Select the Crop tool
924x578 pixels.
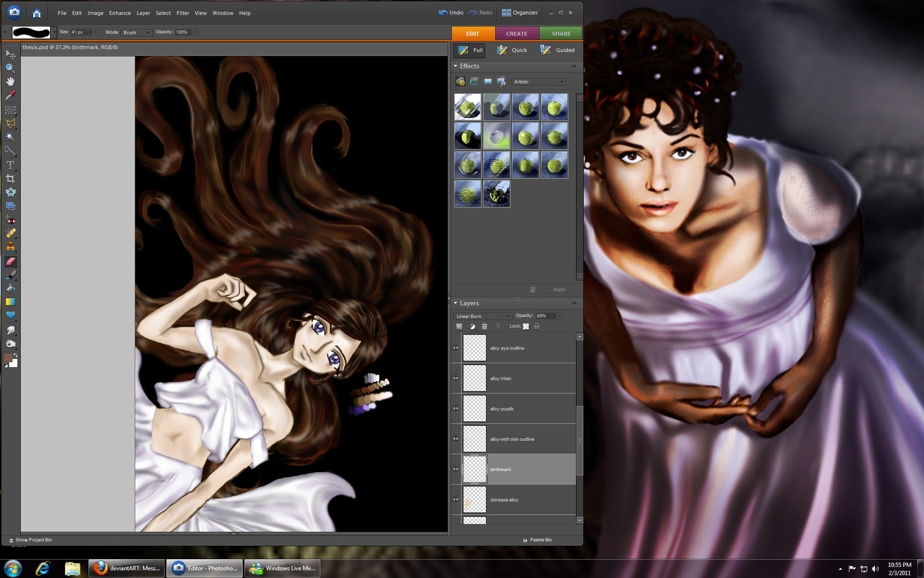(11, 179)
